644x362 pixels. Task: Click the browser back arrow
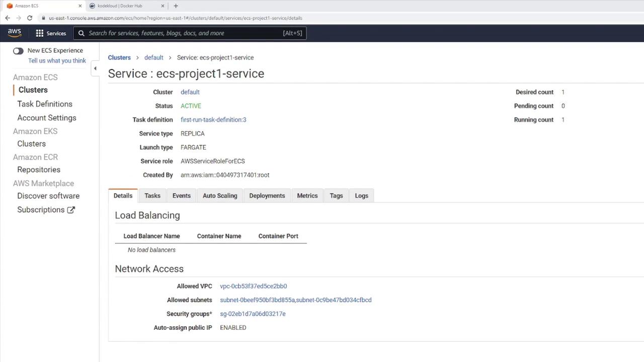[8, 18]
